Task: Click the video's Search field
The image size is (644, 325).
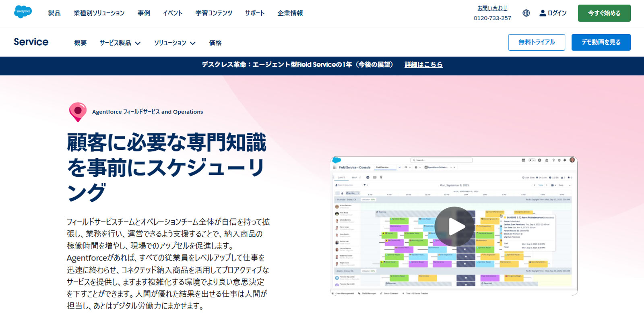Action: pos(441,160)
